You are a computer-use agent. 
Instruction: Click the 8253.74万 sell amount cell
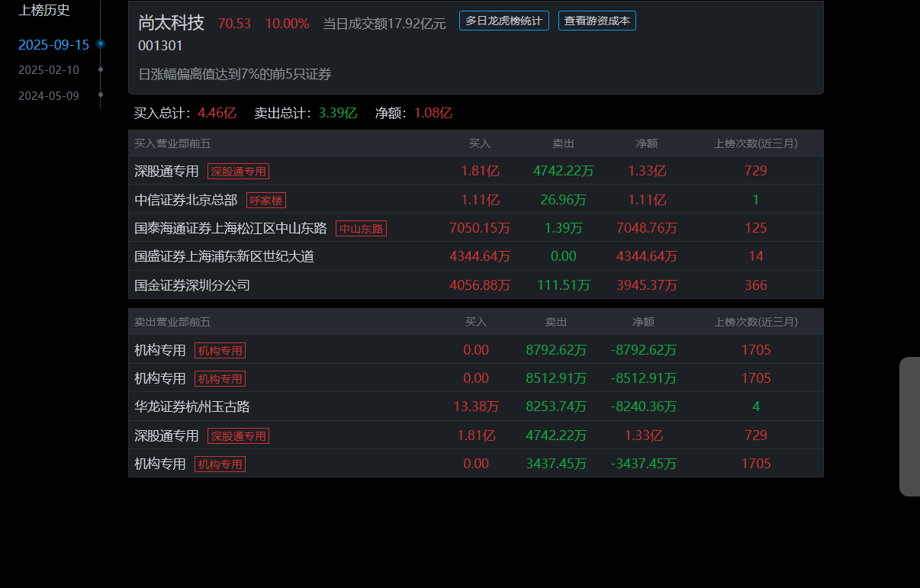pyautogui.click(x=556, y=406)
